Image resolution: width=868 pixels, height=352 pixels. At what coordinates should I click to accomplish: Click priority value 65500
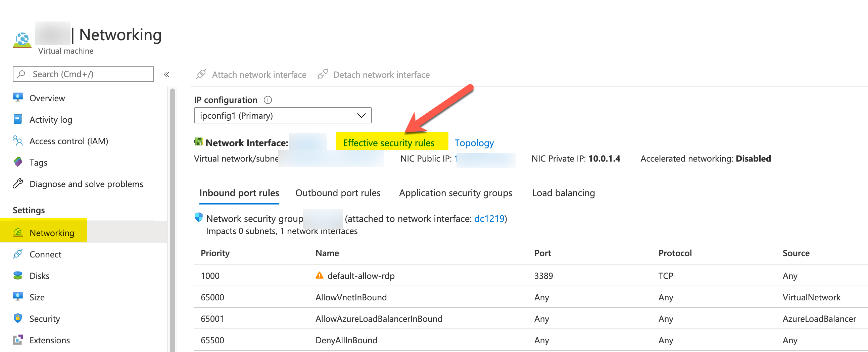point(212,341)
